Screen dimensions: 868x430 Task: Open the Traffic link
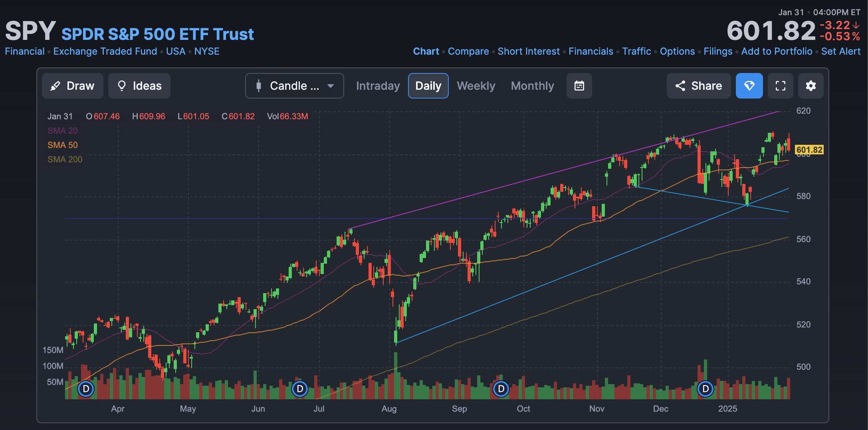click(636, 51)
